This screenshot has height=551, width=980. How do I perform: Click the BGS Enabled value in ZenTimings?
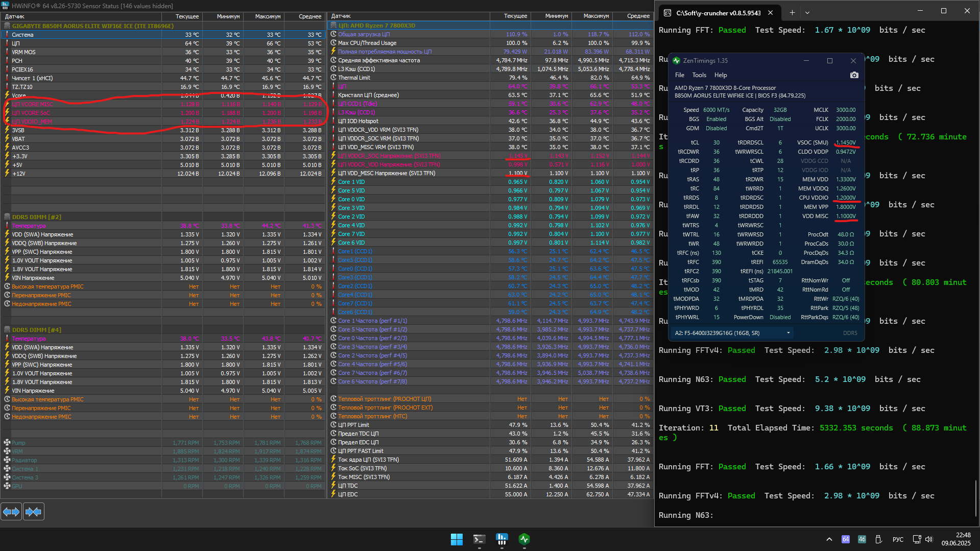click(716, 119)
